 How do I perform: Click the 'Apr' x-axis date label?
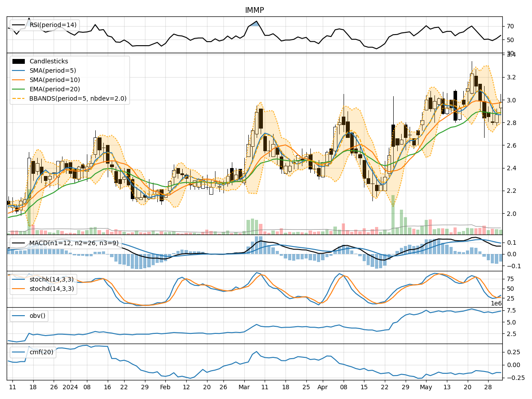323,387
